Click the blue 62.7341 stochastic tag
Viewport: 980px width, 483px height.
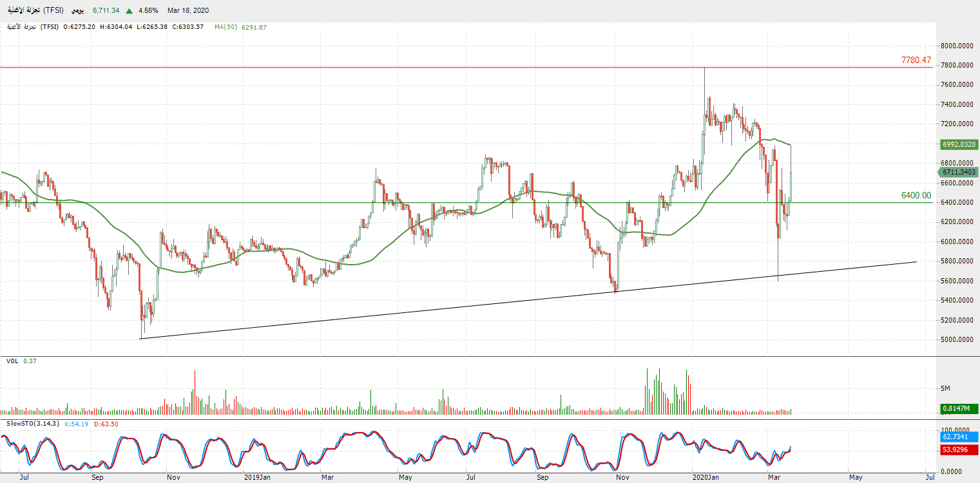(x=960, y=437)
